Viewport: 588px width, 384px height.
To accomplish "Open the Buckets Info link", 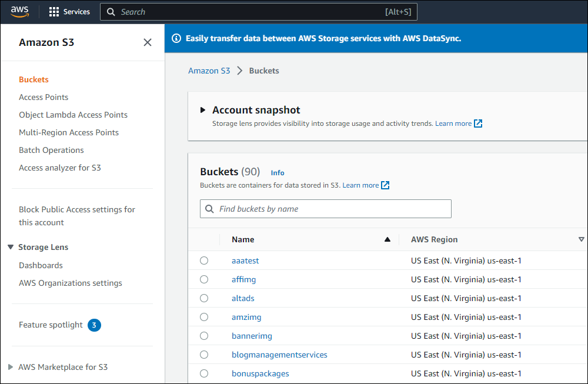I will tap(278, 173).
